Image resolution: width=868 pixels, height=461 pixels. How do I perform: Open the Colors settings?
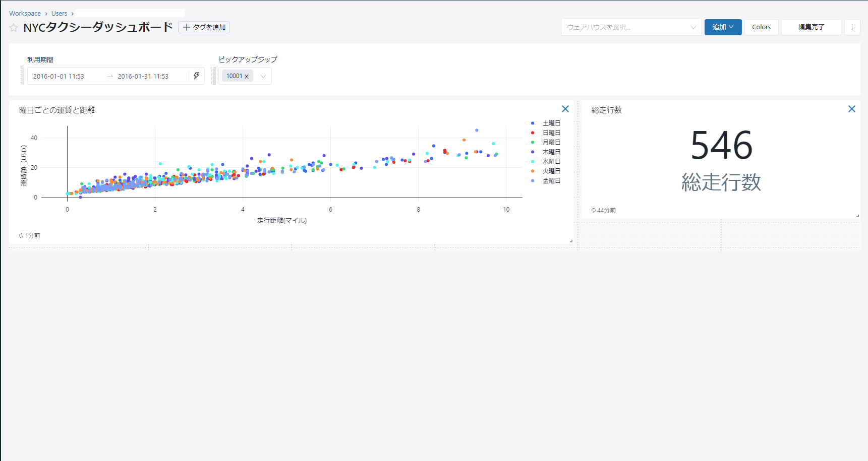click(x=761, y=27)
